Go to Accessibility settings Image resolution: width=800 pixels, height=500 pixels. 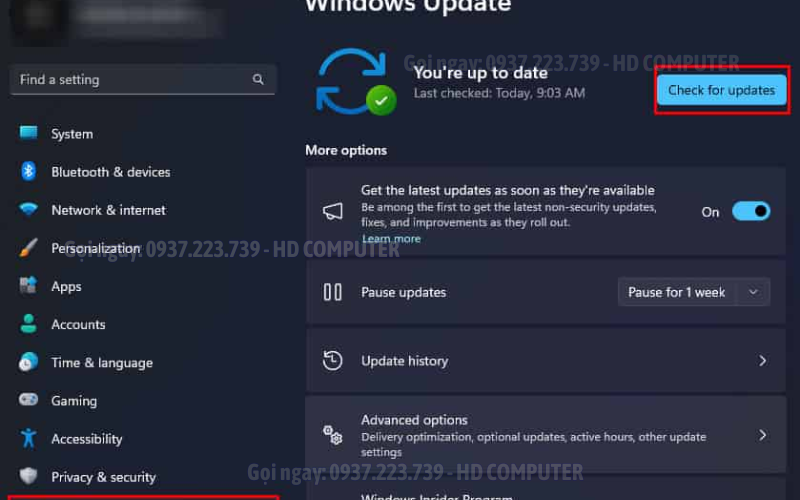coord(87,439)
